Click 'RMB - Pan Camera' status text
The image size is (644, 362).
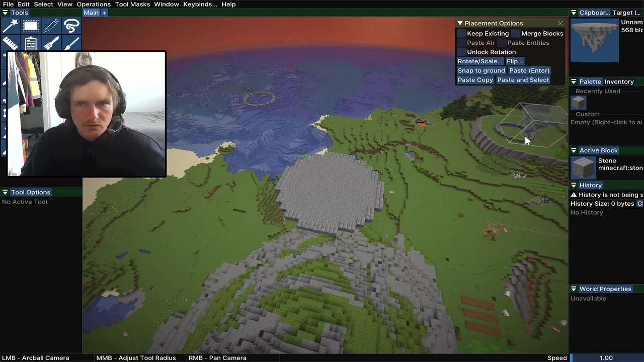(217, 358)
